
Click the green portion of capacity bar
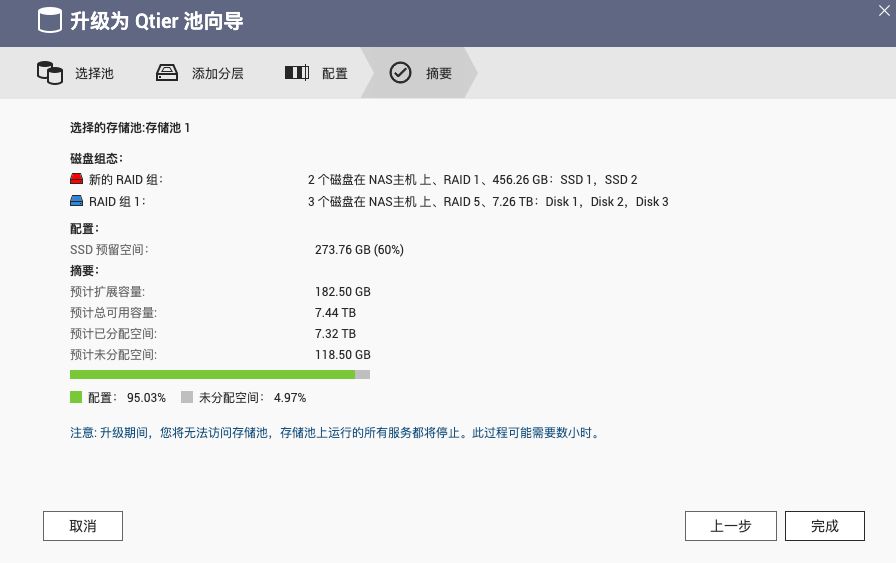[x=212, y=375]
